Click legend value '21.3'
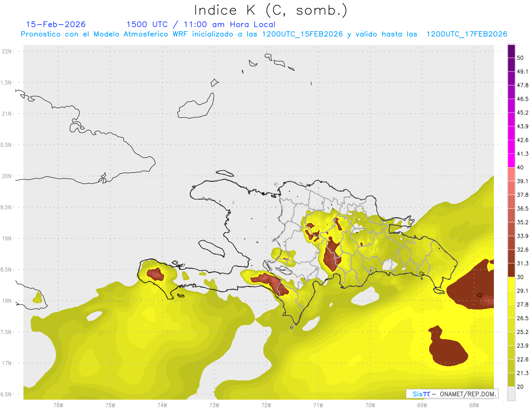 point(523,373)
